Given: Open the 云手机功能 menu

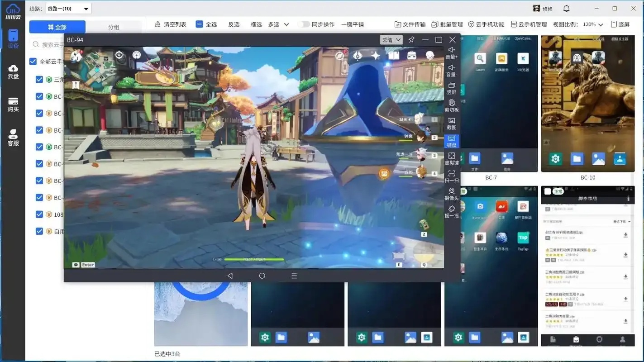Looking at the screenshot, I should [x=486, y=24].
